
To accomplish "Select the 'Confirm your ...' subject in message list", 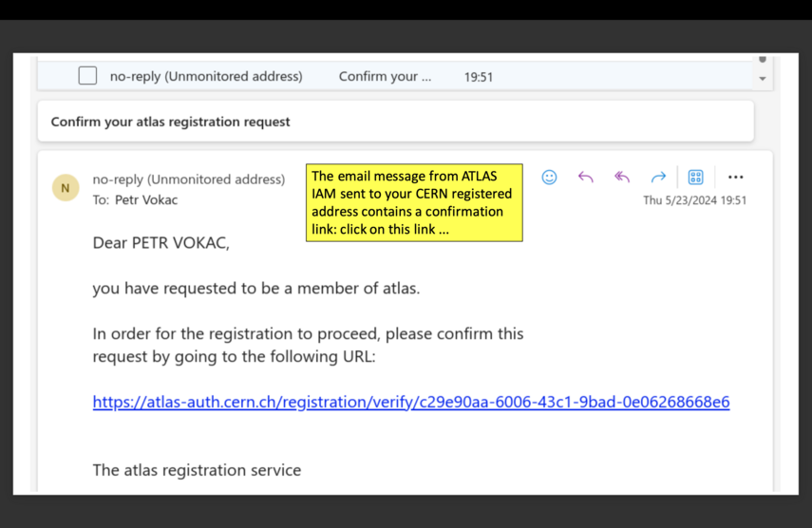I will coord(385,77).
